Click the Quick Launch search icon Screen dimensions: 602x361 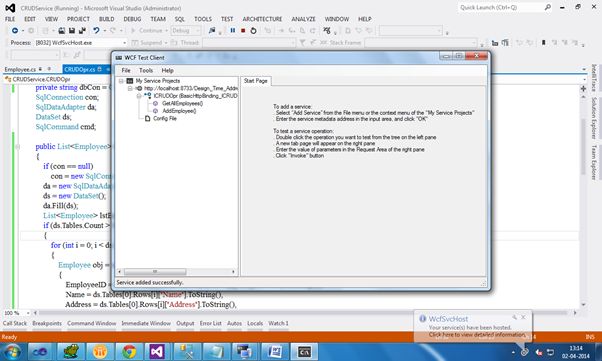pos(547,7)
